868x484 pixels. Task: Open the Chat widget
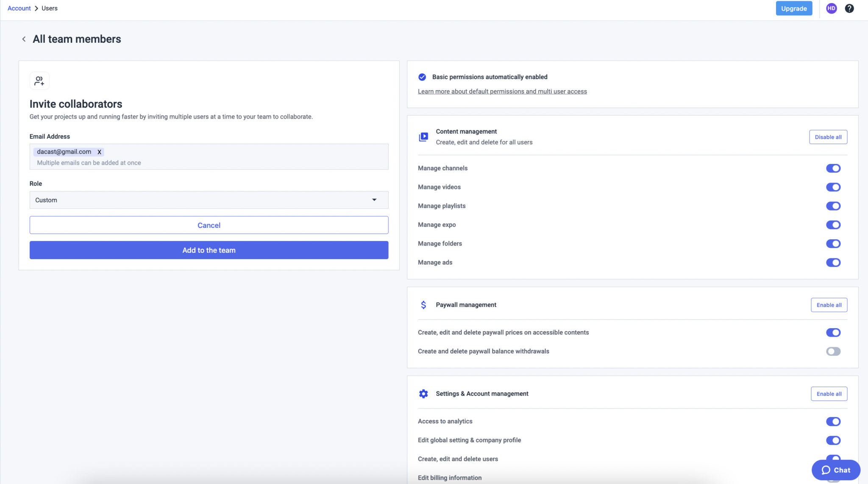[x=836, y=470]
